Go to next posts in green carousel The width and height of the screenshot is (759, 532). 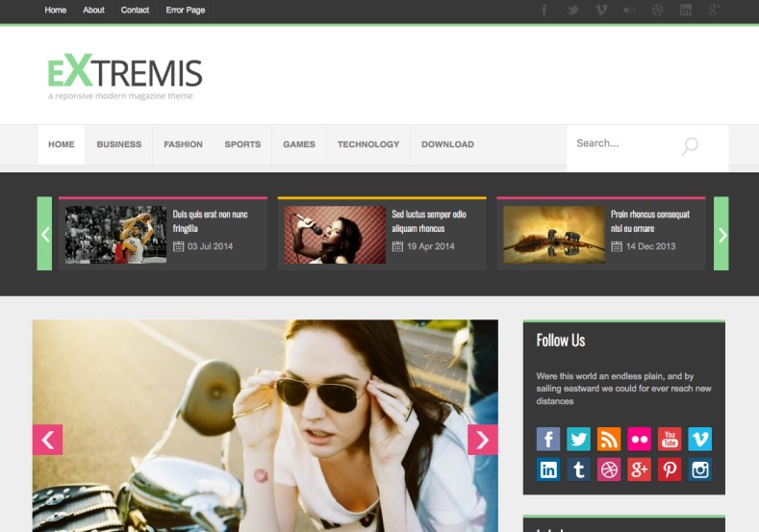click(721, 234)
